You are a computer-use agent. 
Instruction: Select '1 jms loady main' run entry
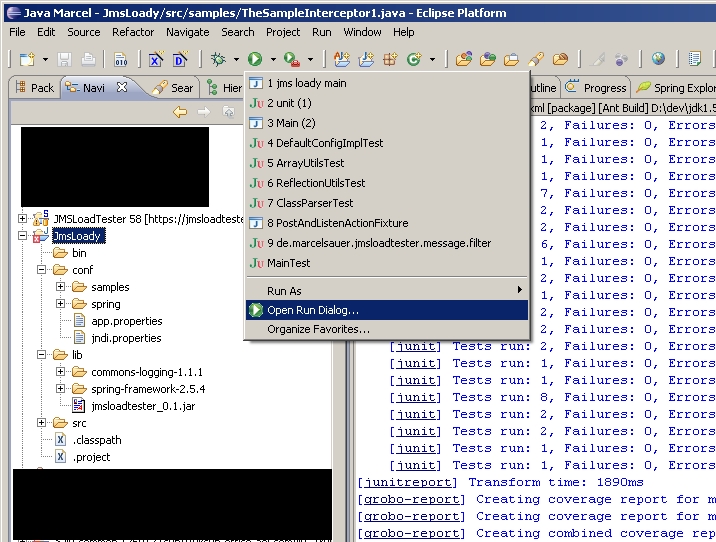[387, 83]
